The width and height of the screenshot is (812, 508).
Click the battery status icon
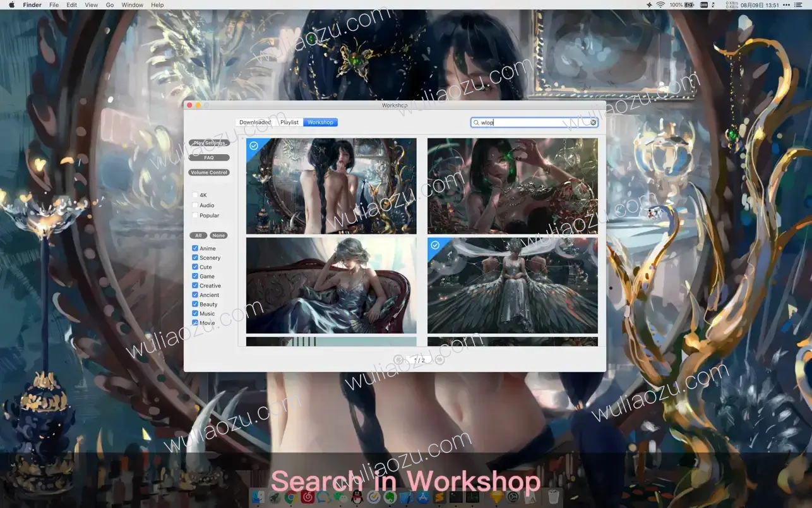point(690,4)
